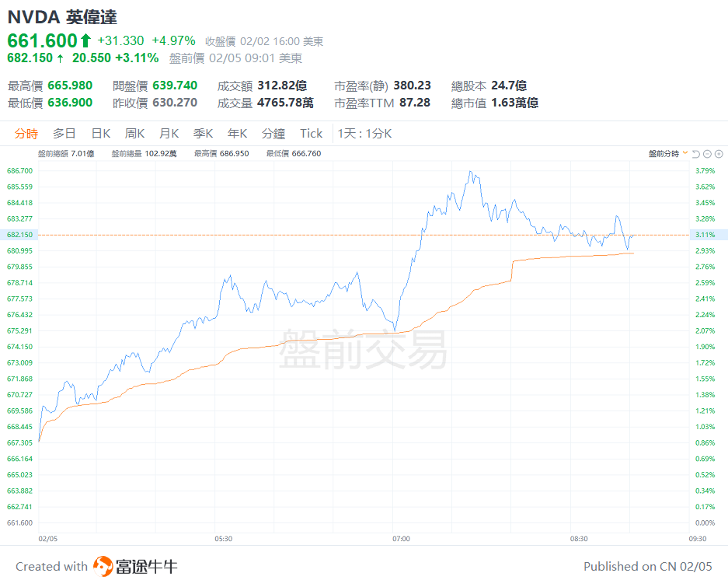This screenshot has height=587, width=728.
Task: Click the 盤前價 02/05 09:01 美東 timestamp
Action: click(236, 58)
